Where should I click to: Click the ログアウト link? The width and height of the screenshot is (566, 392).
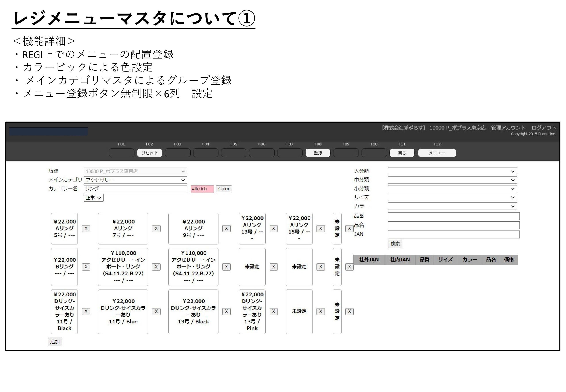pyautogui.click(x=543, y=128)
